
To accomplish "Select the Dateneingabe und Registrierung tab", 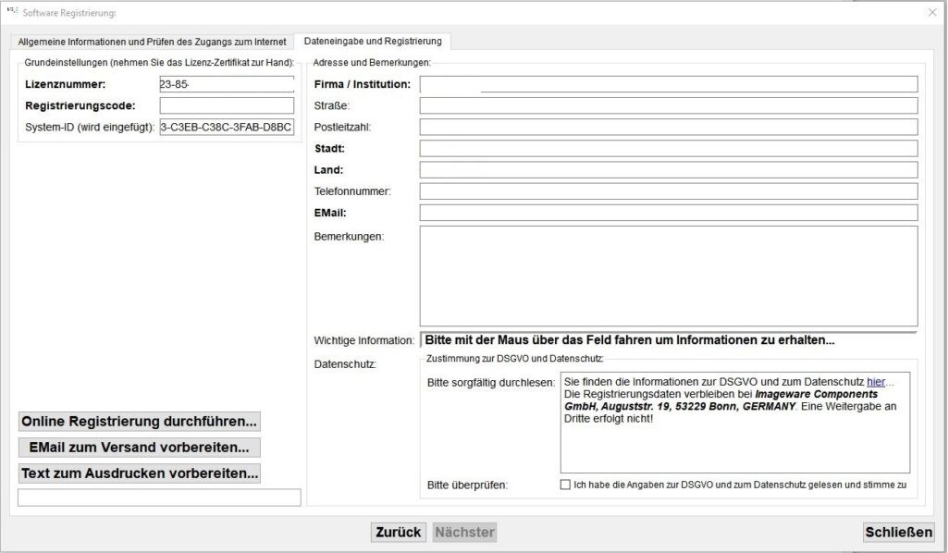I will click(x=372, y=41).
